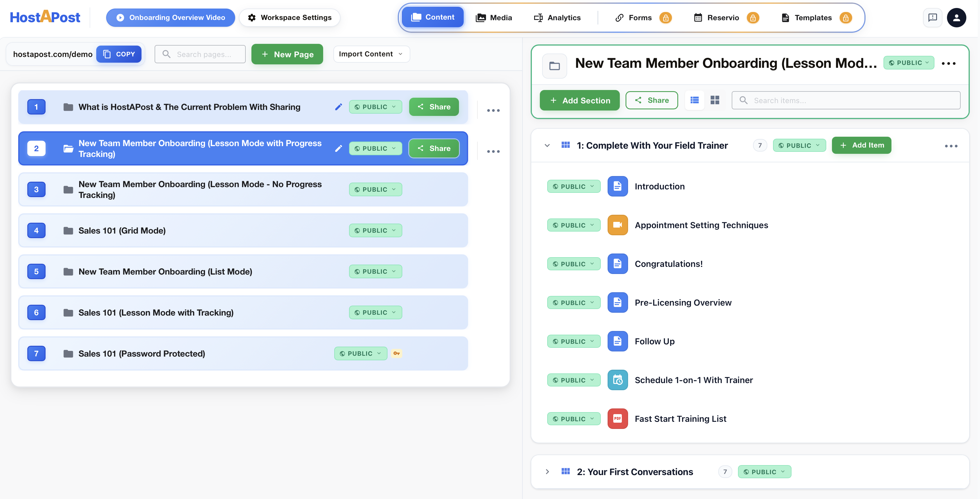The image size is (980, 499).
Task: Open the Analytics tab
Action: point(557,17)
